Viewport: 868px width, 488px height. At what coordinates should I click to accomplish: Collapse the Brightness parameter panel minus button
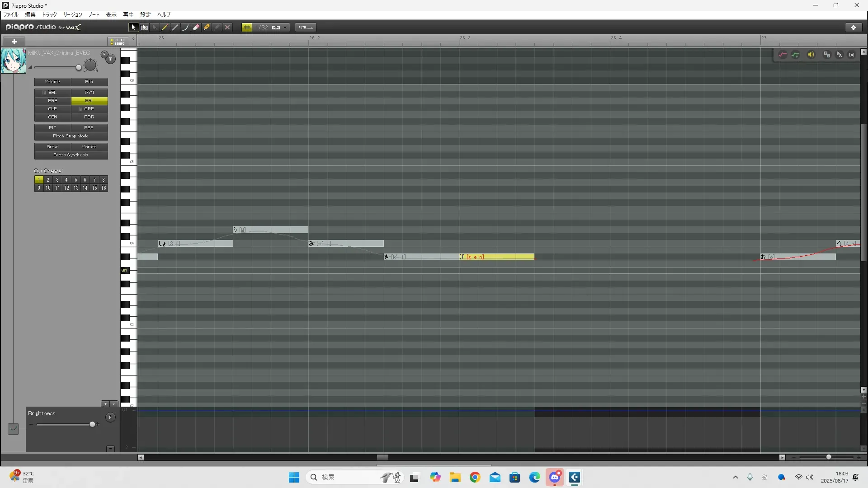(x=110, y=449)
